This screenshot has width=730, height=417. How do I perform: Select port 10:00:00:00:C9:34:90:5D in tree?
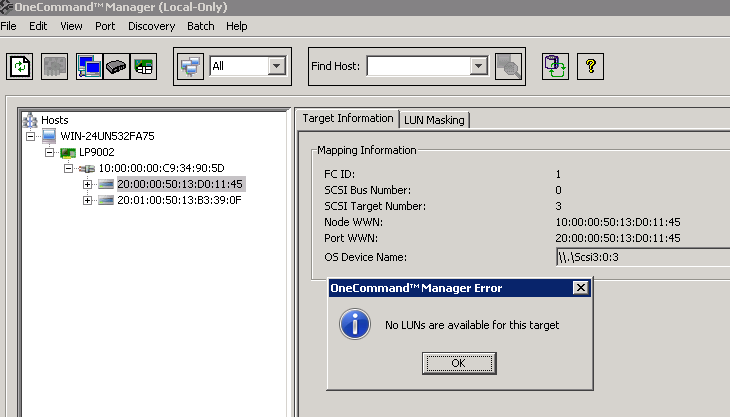click(x=162, y=168)
